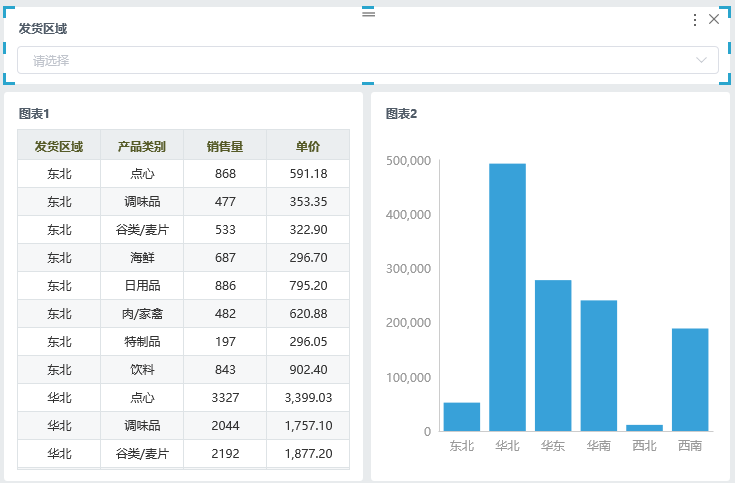Click the cell with value 1,877.20

coord(308,453)
